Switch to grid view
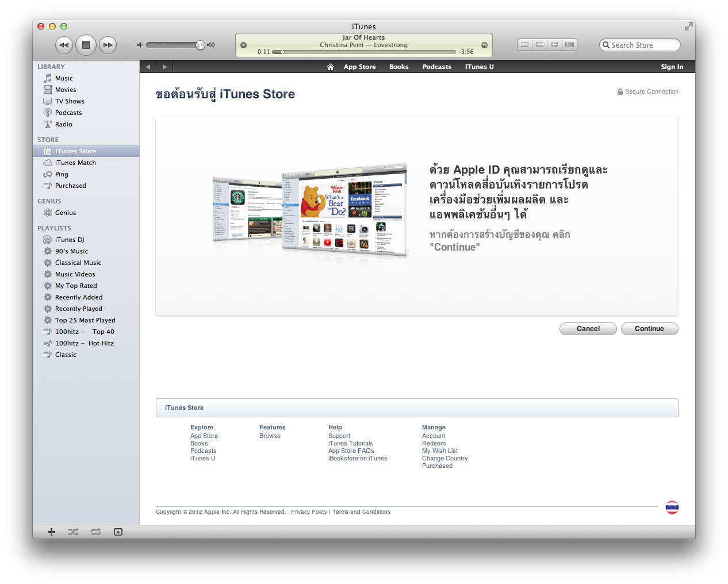The width and height of the screenshot is (728, 584). [x=554, y=45]
